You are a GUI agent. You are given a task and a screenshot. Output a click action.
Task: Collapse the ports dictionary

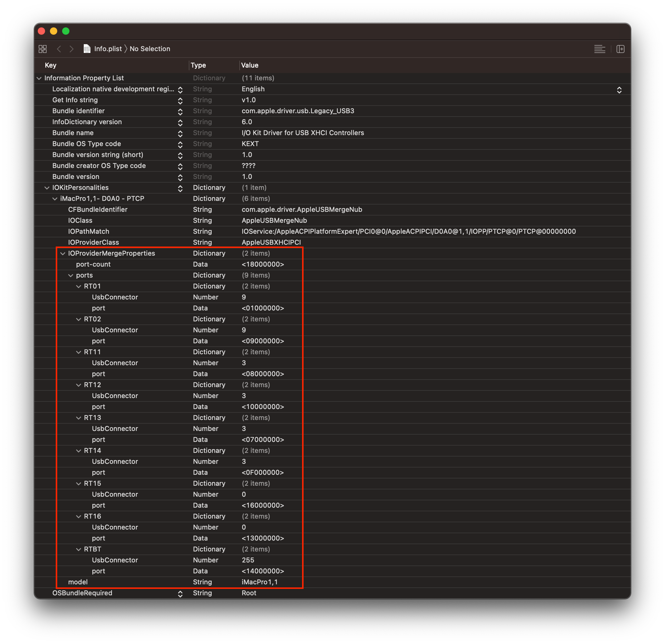(x=71, y=275)
